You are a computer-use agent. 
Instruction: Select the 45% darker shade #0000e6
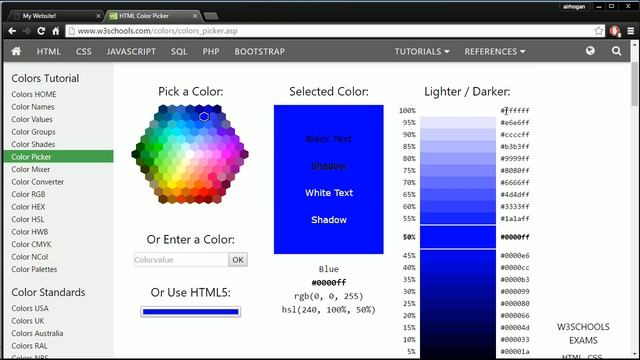point(458,256)
